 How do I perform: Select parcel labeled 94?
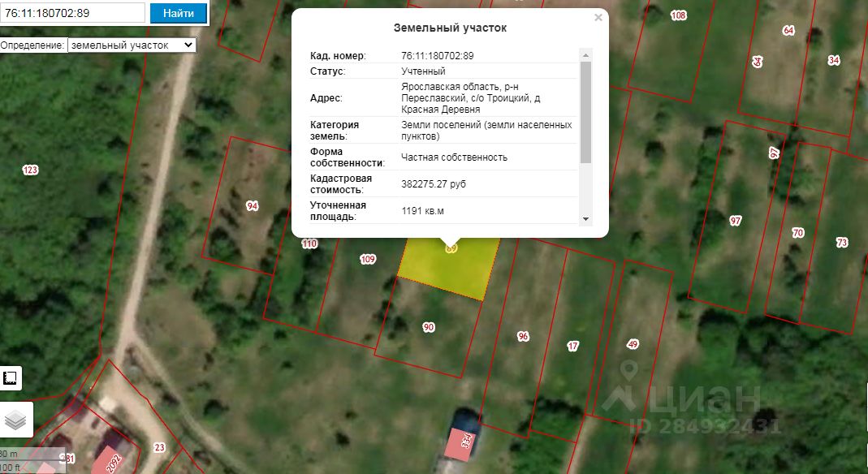(x=252, y=206)
